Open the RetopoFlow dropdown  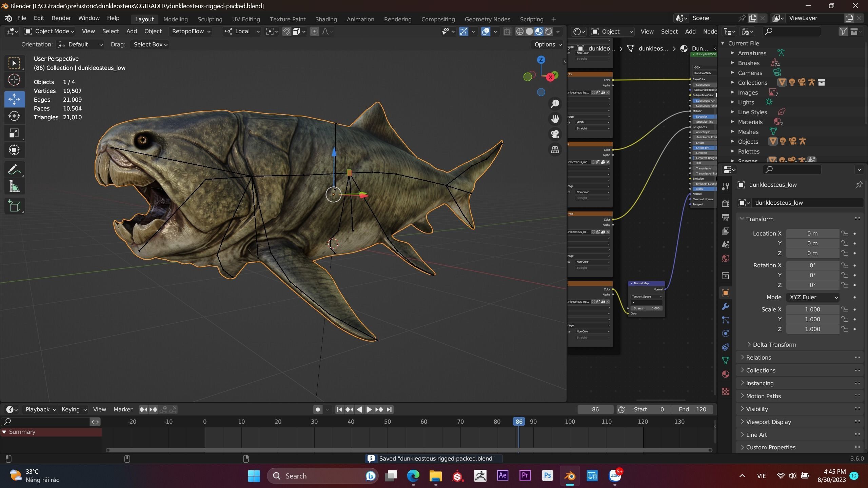pyautogui.click(x=191, y=31)
